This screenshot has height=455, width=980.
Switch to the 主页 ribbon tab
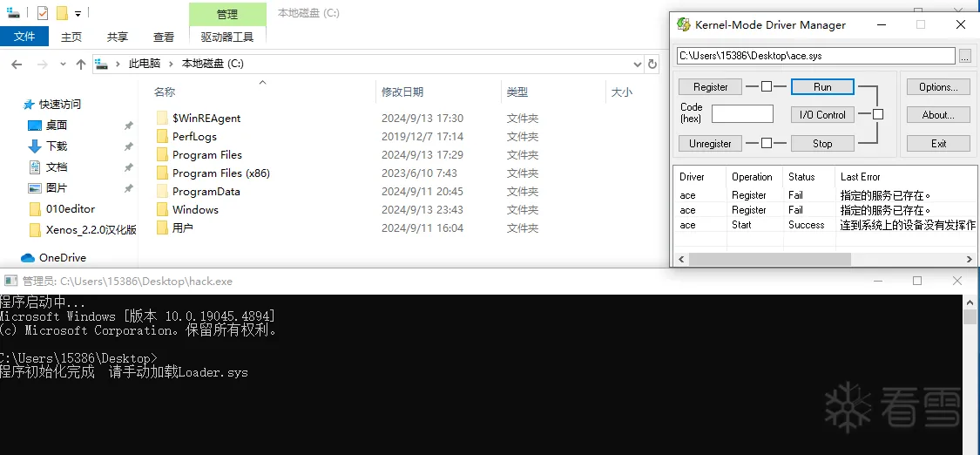[x=71, y=37]
